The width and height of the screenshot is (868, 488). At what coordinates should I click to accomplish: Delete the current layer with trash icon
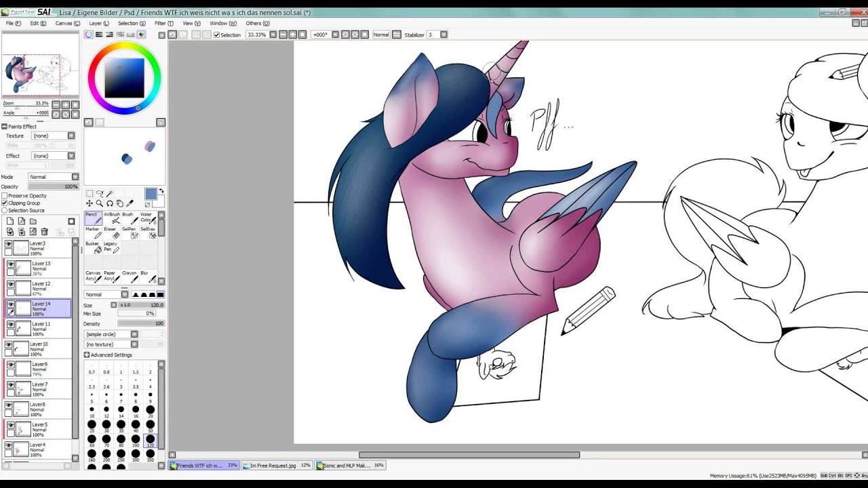click(x=44, y=232)
